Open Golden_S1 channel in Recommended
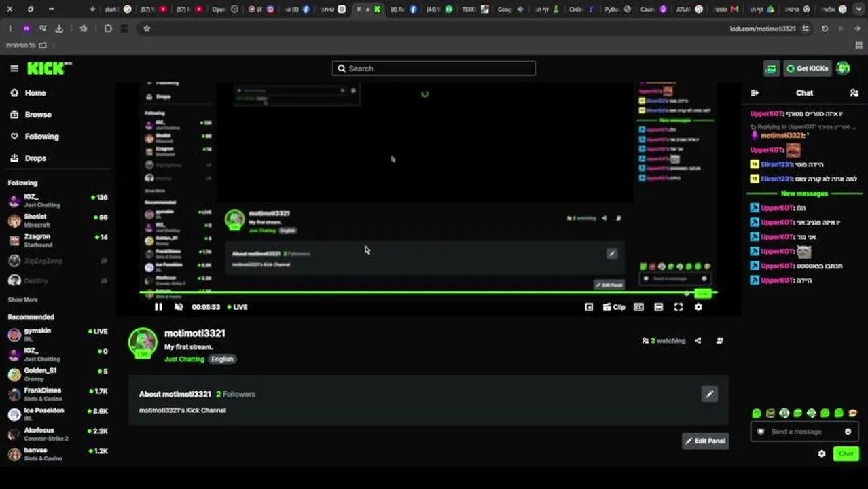Image resolution: width=868 pixels, height=489 pixels. pos(57,374)
